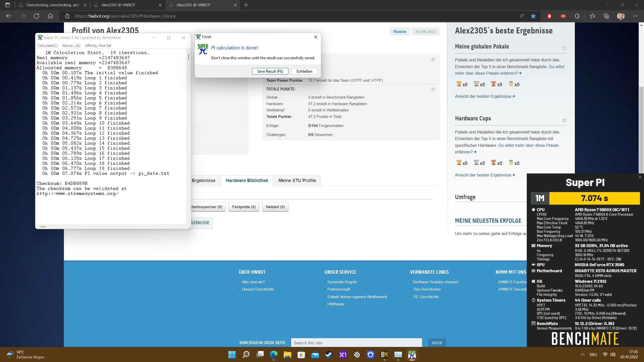Image resolution: width=644 pixels, height=362 pixels.
Task: Click SUCHE search button
Action: point(437,343)
